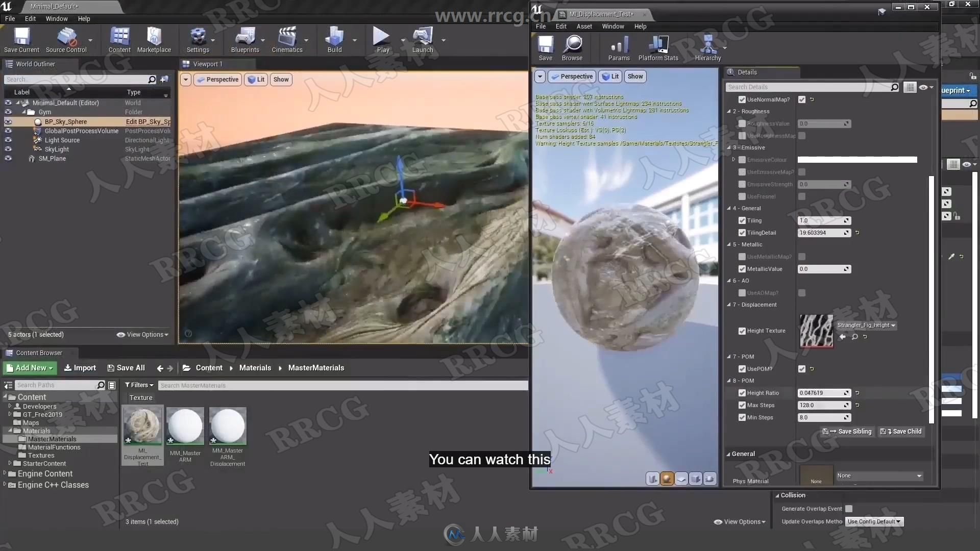The height and width of the screenshot is (551, 980).
Task: Open Use Config Default overlaps dropdown
Action: click(874, 521)
